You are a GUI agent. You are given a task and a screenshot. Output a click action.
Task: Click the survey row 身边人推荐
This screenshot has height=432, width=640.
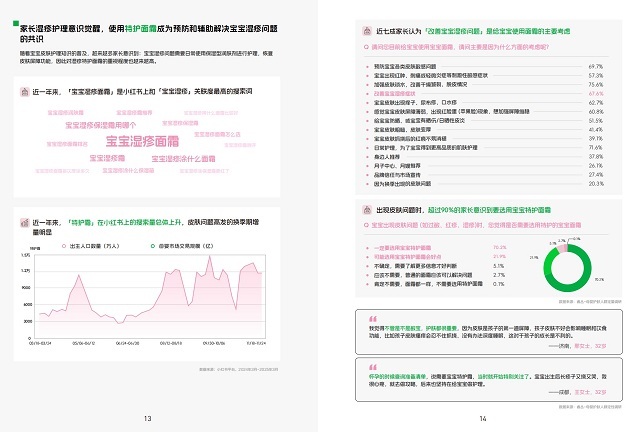(484, 156)
